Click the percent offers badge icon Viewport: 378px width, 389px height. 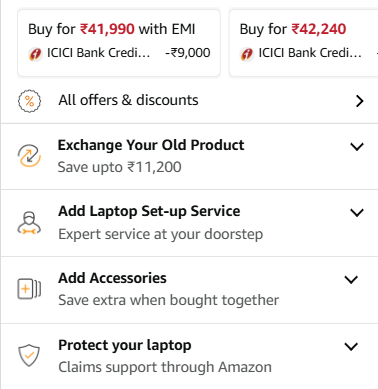click(x=29, y=101)
